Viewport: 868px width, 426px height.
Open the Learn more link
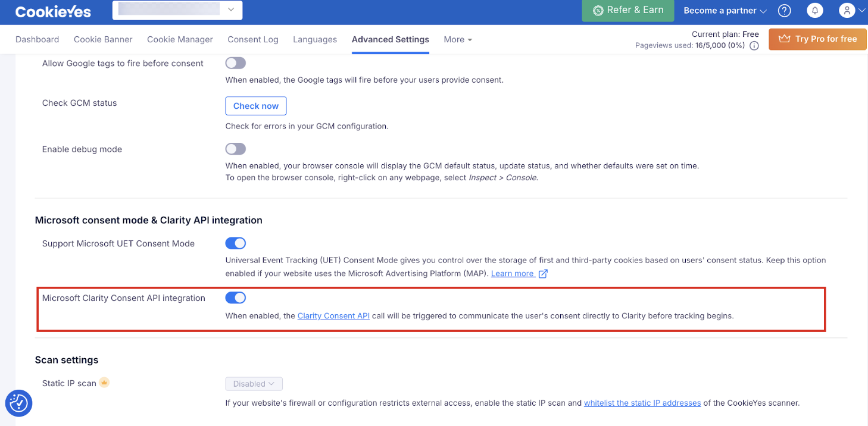coord(513,274)
